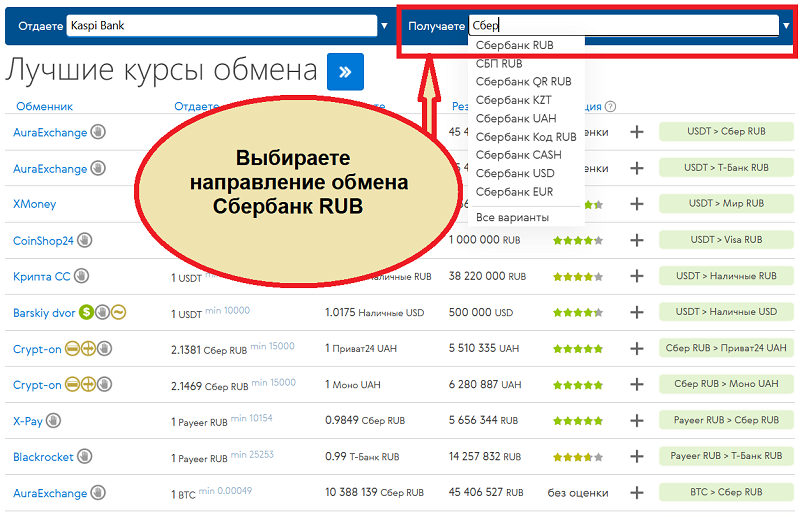
Task: Click star rating in Blackrocket row
Action: [x=578, y=457]
